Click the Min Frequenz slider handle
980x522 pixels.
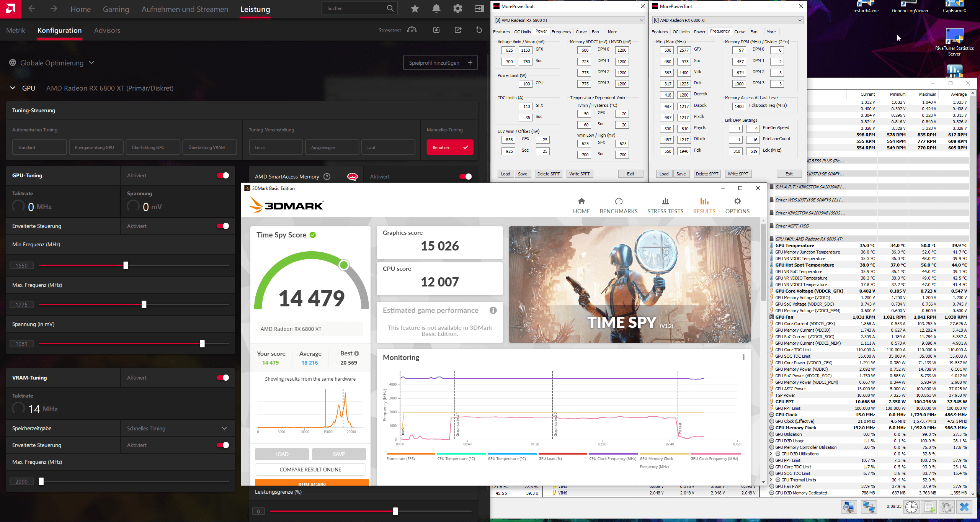[126, 265]
